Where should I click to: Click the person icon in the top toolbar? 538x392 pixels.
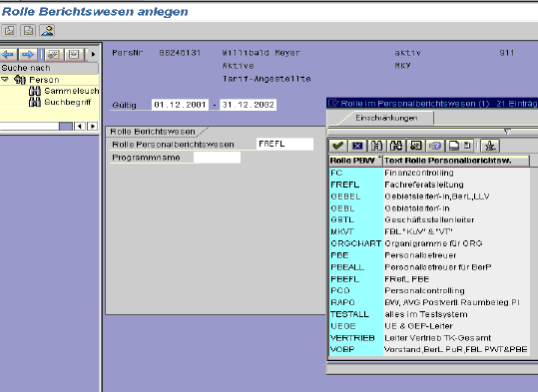point(47,31)
